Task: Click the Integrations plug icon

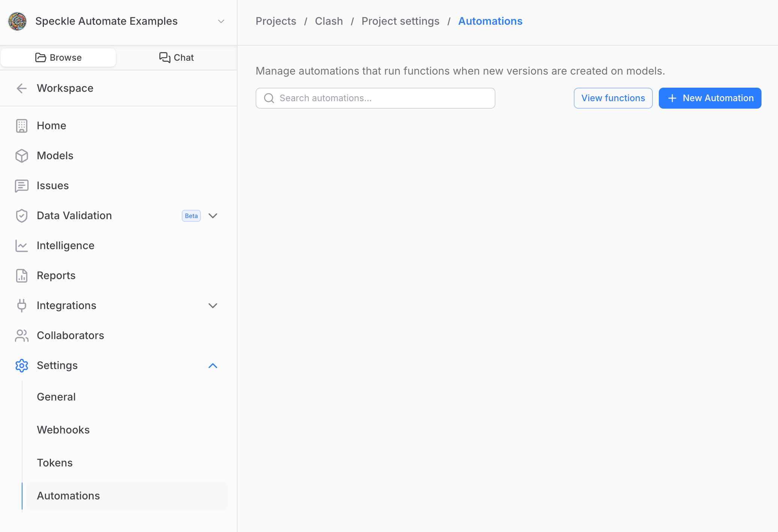Action: point(22,306)
